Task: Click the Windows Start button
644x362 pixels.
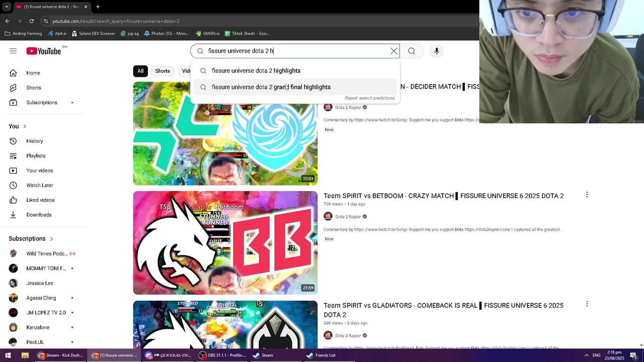Action: 8,355
